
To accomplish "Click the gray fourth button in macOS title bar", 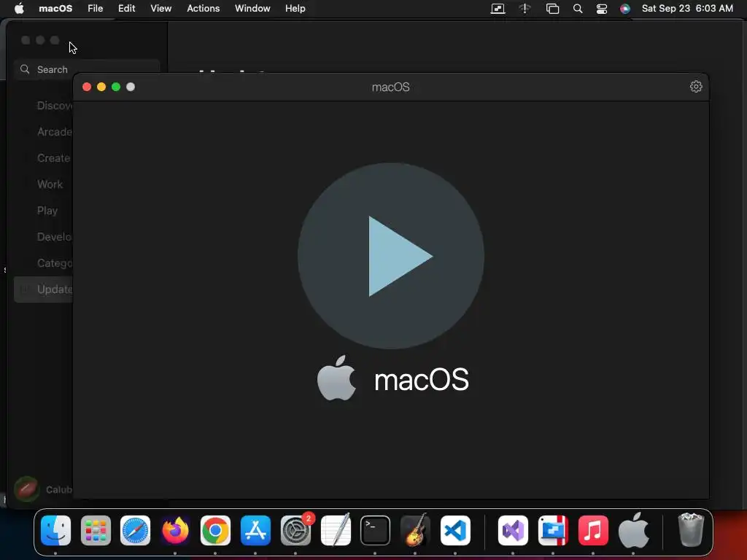I will (x=131, y=87).
